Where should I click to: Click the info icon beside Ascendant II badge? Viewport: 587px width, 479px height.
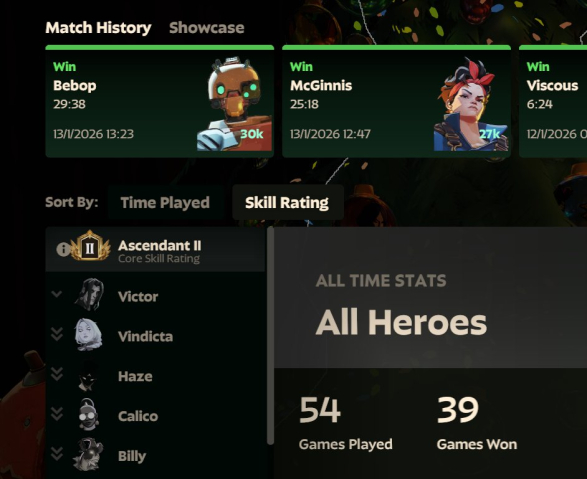[63, 249]
